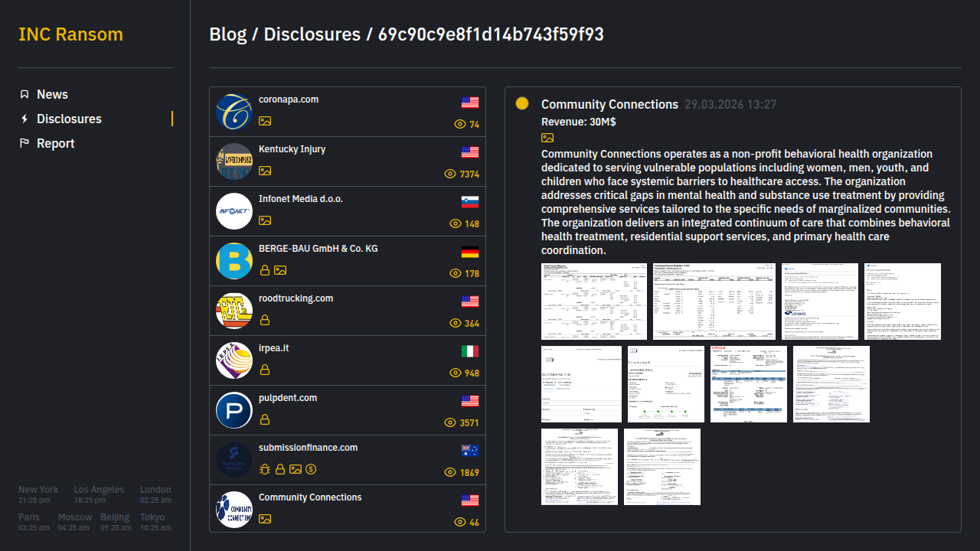
Task: Click the dollar coin icon under submissionfinance.com
Action: (x=311, y=469)
